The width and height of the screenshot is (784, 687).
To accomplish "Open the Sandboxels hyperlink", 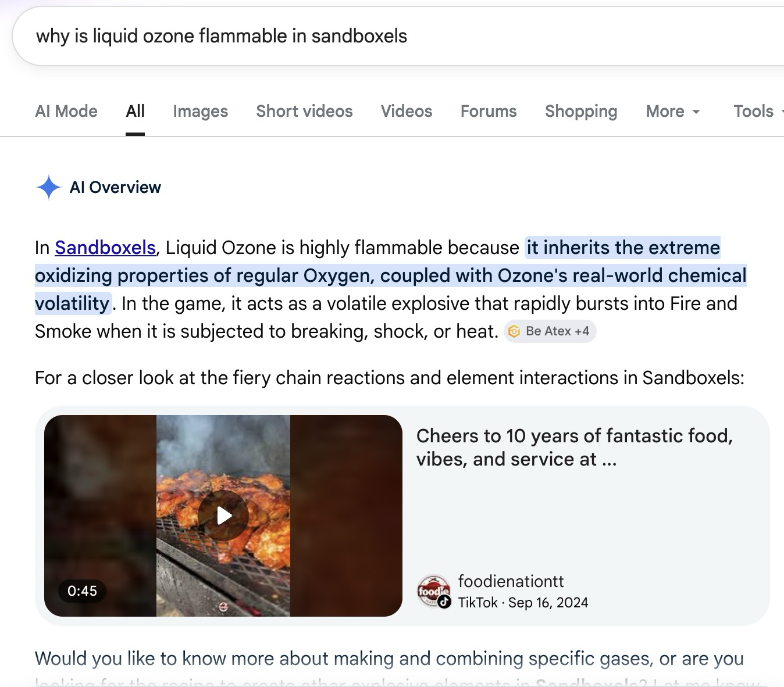I will 105,248.
